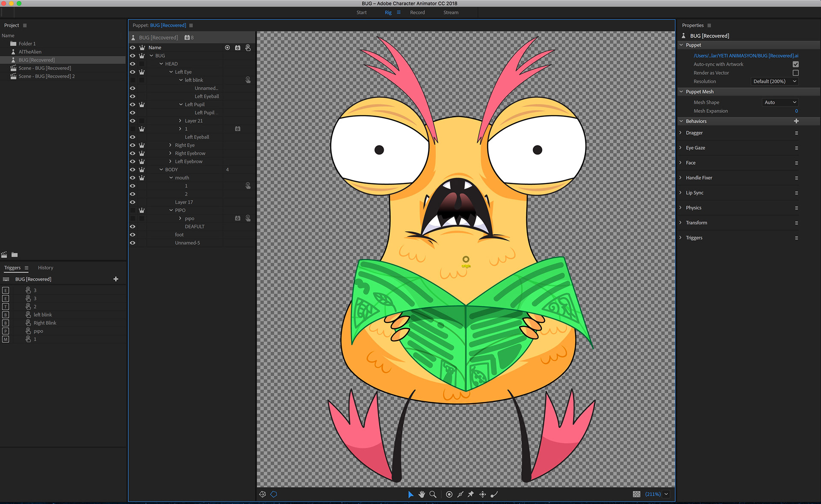The width and height of the screenshot is (821, 504).
Task: Open the Dragger behavior menu icon
Action: [x=796, y=133]
